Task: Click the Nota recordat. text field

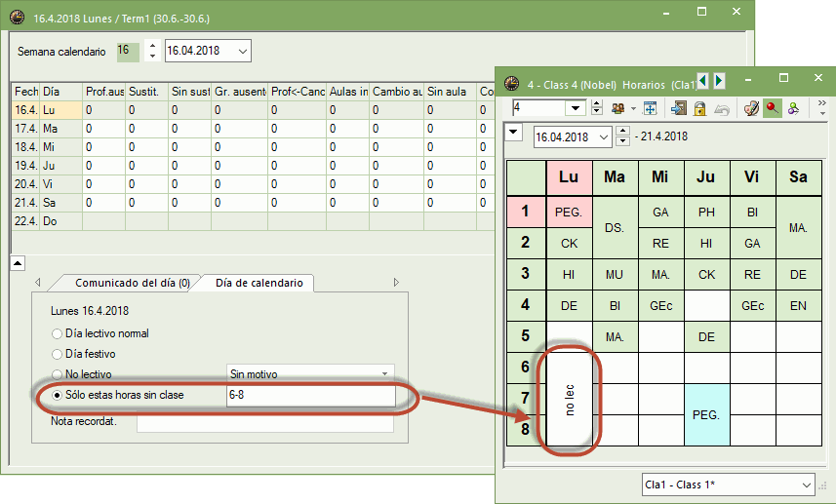Action: (265, 422)
